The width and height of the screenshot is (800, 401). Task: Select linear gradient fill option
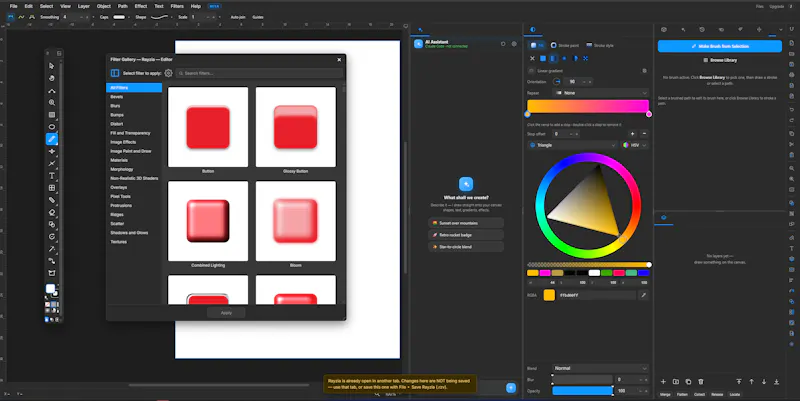(x=554, y=59)
